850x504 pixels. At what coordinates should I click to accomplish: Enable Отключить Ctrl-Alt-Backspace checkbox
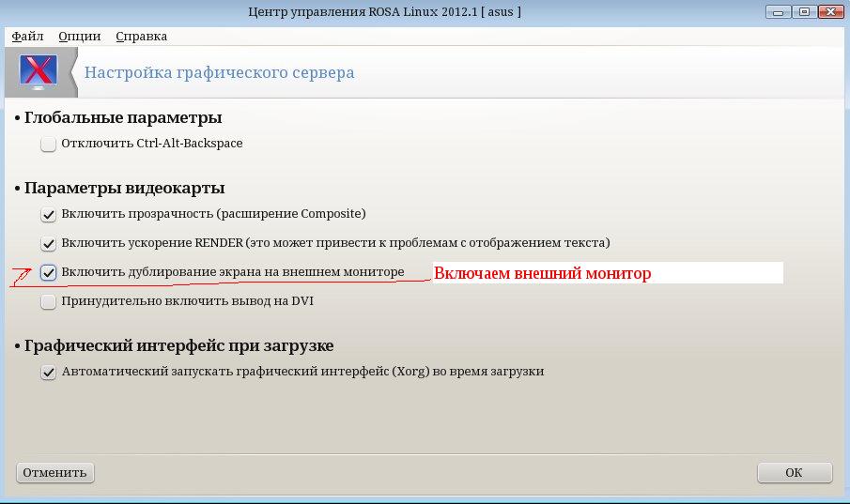[48, 145]
